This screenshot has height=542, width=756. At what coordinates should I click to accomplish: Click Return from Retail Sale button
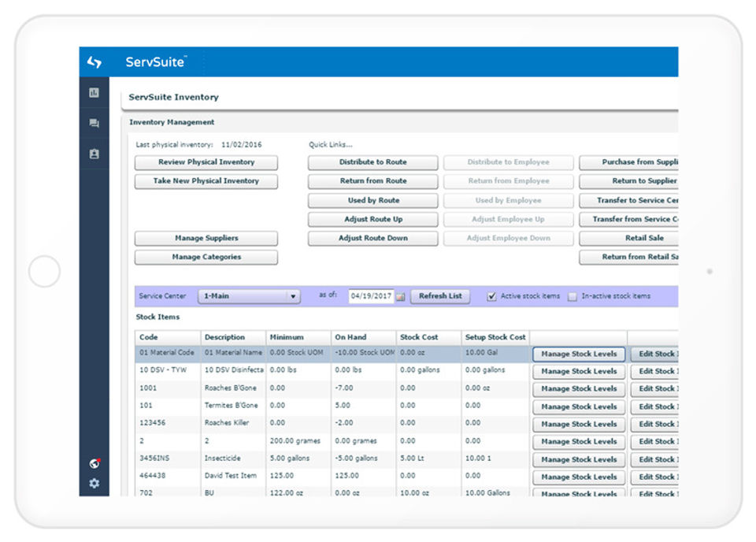pyautogui.click(x=628, y=257)
